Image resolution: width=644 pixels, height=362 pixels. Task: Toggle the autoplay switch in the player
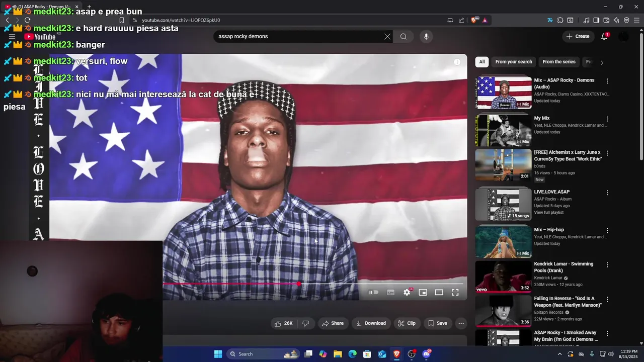[x=373, y=292]
